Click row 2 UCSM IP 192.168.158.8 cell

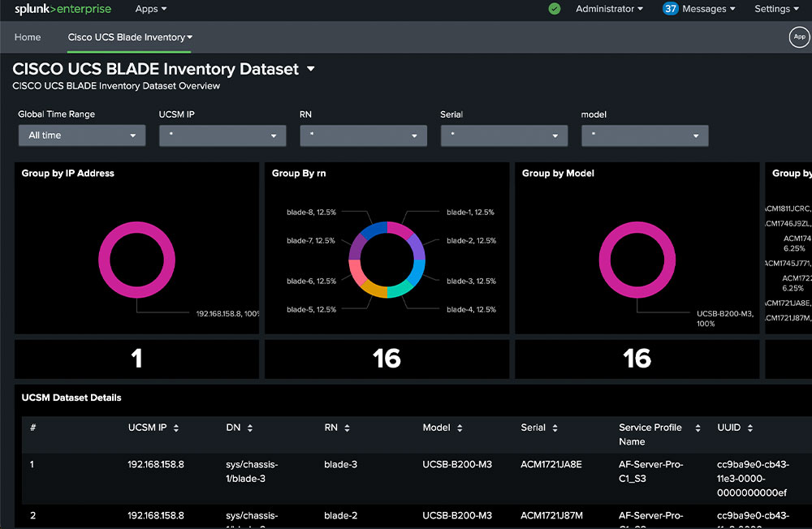[156, 515]
